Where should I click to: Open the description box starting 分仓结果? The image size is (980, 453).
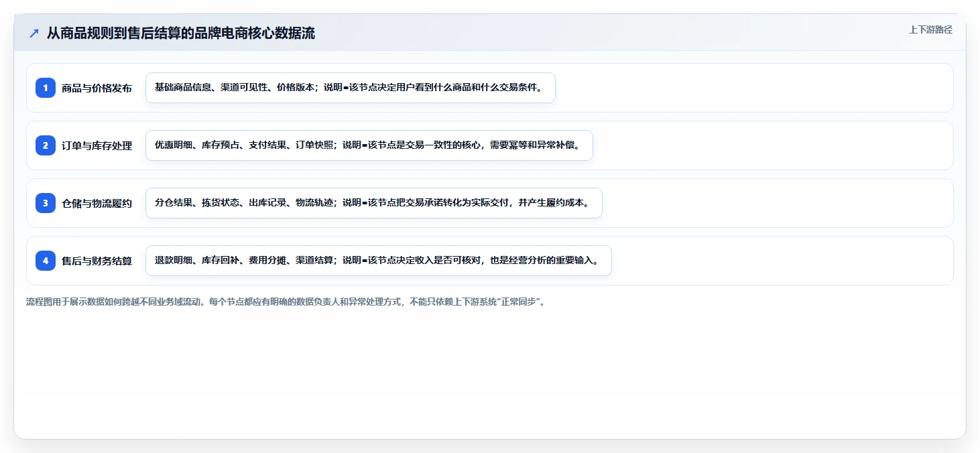pos(374,203)
